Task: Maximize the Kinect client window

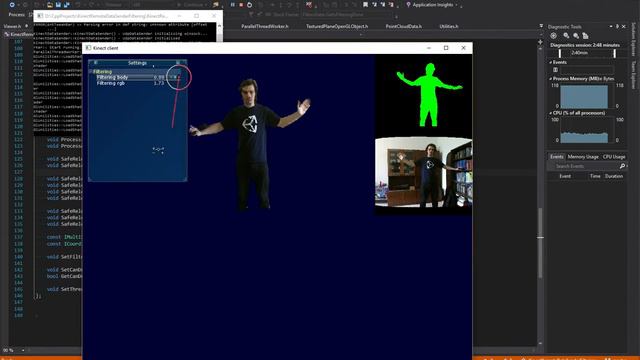Action: (x=446, y=48)
